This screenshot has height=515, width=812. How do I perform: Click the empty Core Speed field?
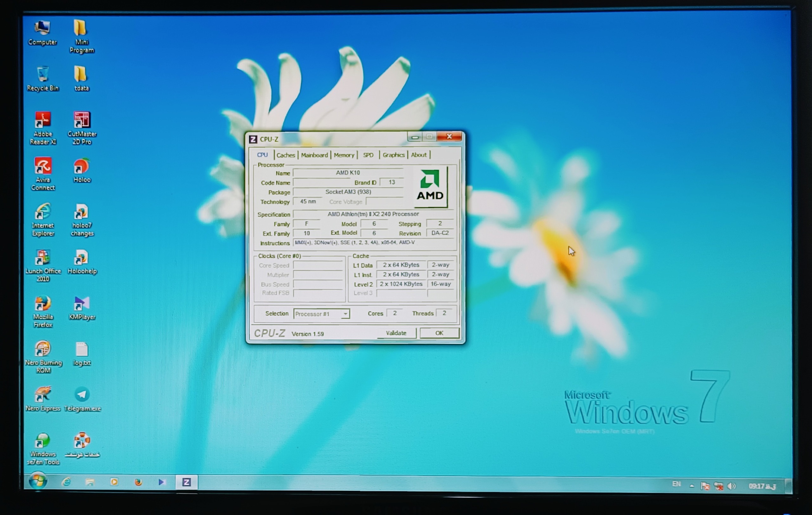[318, 265]
